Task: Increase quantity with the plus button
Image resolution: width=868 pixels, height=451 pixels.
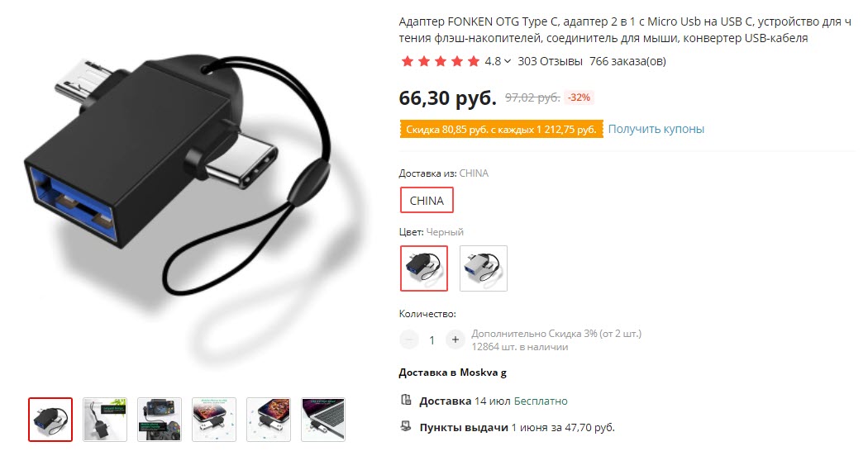Action: tap(455, 339)
